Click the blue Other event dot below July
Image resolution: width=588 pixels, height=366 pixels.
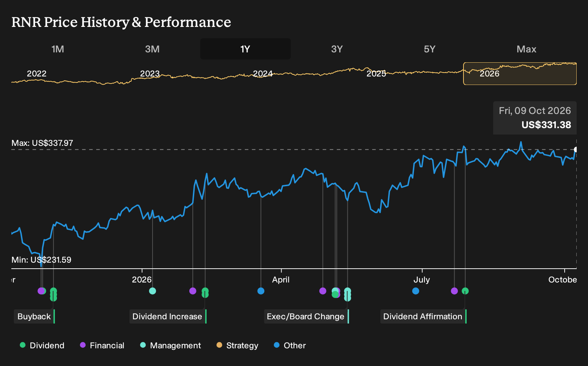416,291
